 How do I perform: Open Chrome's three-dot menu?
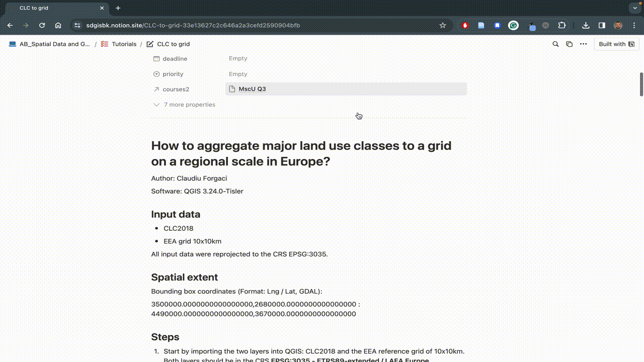[634, 25]
